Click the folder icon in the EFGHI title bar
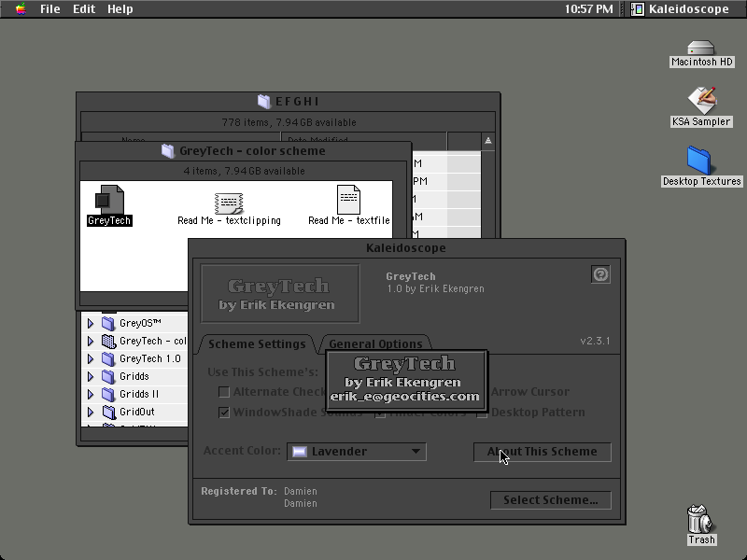The image size is (747, 560). (x=264, y=102)
